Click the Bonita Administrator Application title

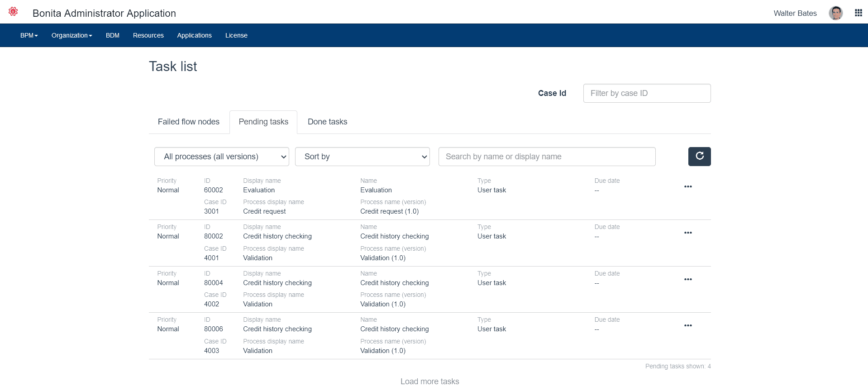[x=104, y=13]
